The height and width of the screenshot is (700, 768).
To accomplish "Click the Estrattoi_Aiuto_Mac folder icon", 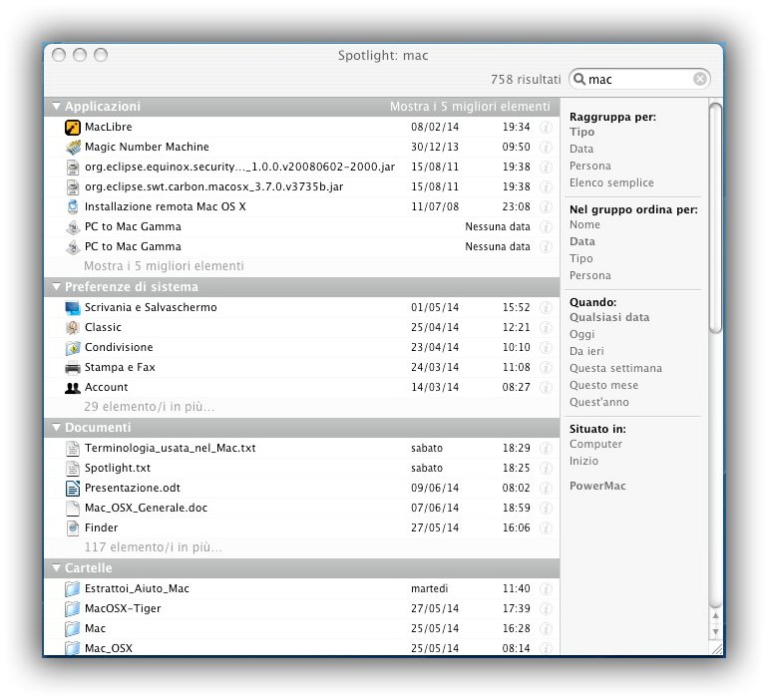I will [x=73, y=589].
